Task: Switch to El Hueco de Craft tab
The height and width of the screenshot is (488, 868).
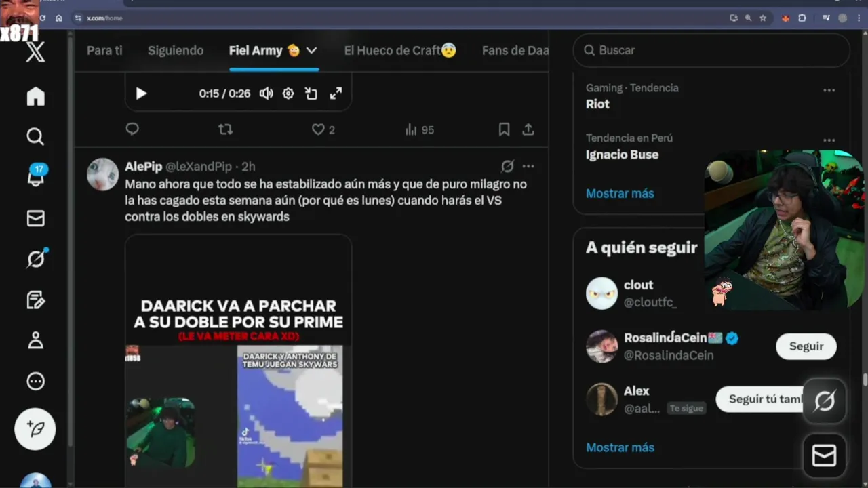Action: click(400, 50)
